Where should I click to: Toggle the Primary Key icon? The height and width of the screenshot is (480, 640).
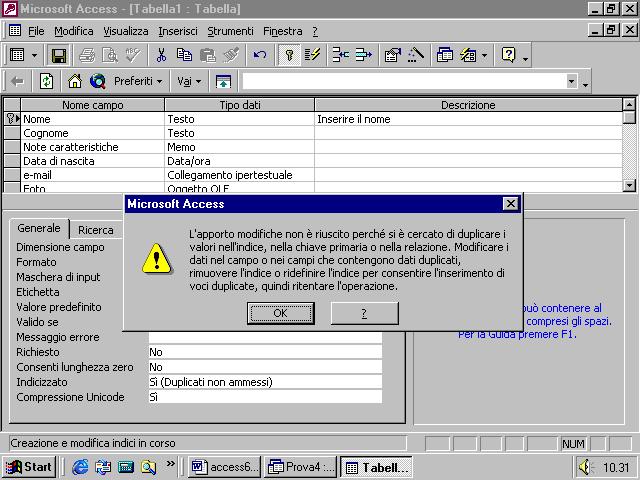tap(289, 55)
